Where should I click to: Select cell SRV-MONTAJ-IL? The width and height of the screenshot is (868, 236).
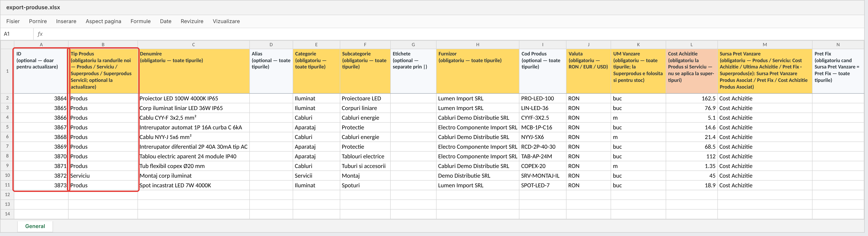click(542, 176)
